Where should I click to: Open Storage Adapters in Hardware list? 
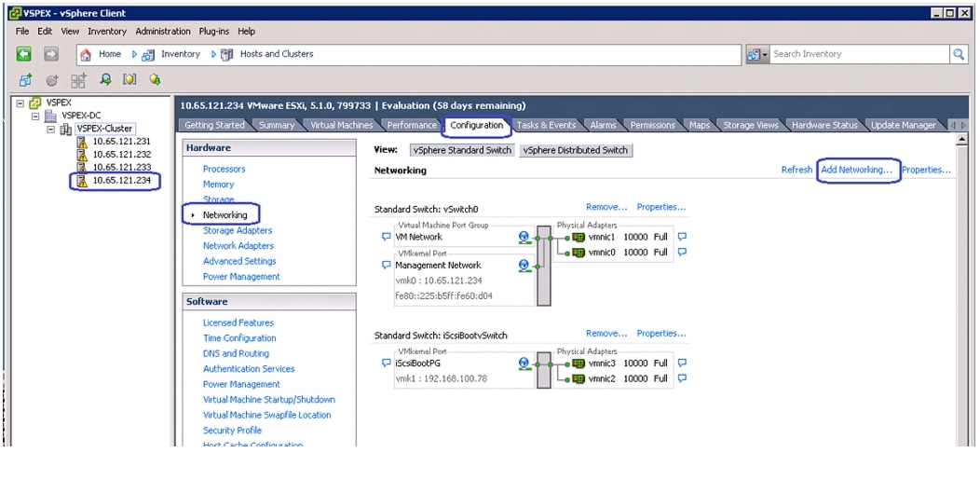coord(238,230)
